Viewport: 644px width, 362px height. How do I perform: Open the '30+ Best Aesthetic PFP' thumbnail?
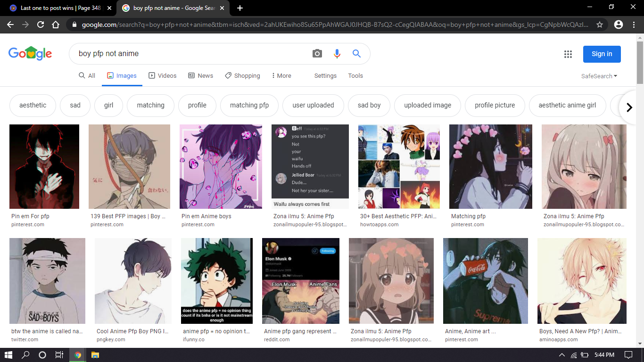pyautogui.click(x=399, y=166)
